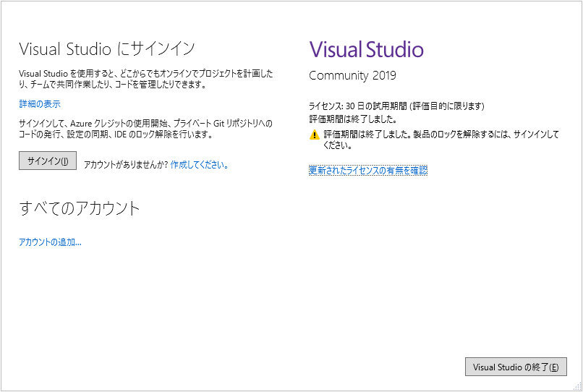
Task: Click the アカウントの追加... link
Action: [50, 242]
